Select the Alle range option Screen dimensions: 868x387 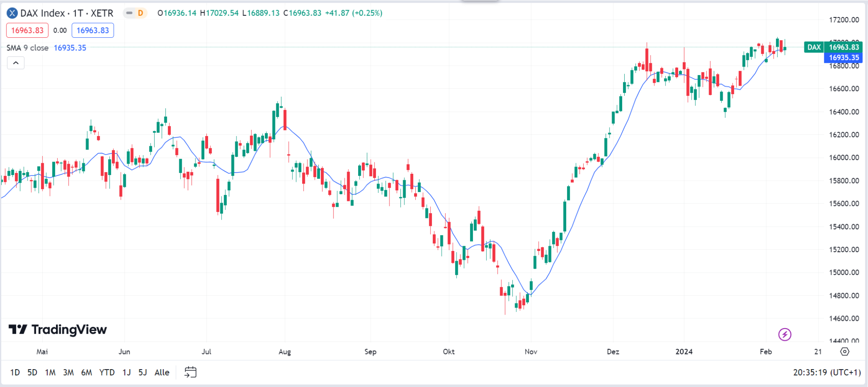coord(161,372)
